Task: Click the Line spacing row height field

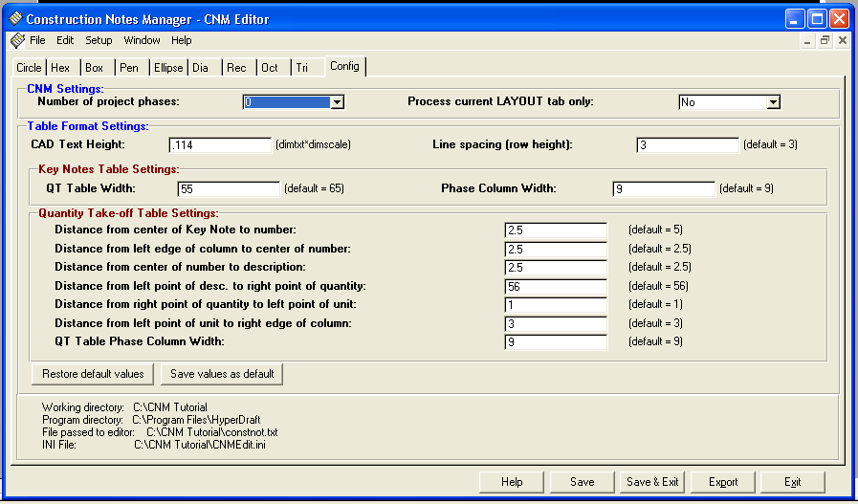Action: tap(687, 145)
